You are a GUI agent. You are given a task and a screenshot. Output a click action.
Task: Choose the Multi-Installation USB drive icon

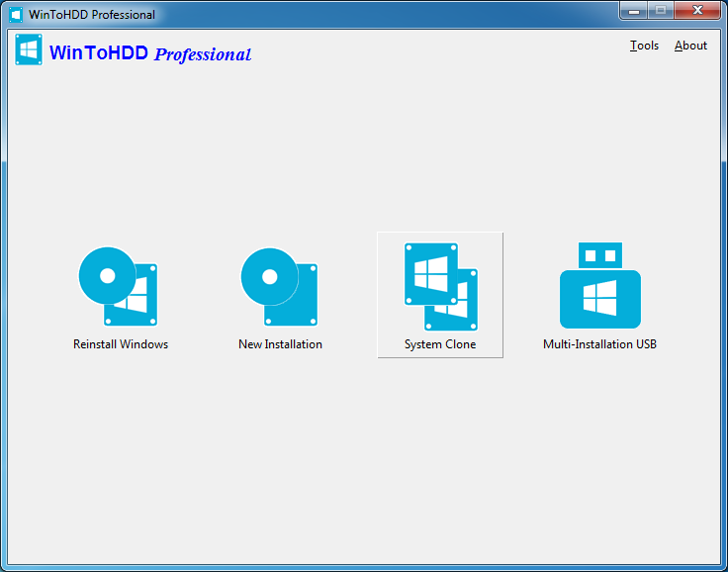pyautogui.click(x=600, y=285)
